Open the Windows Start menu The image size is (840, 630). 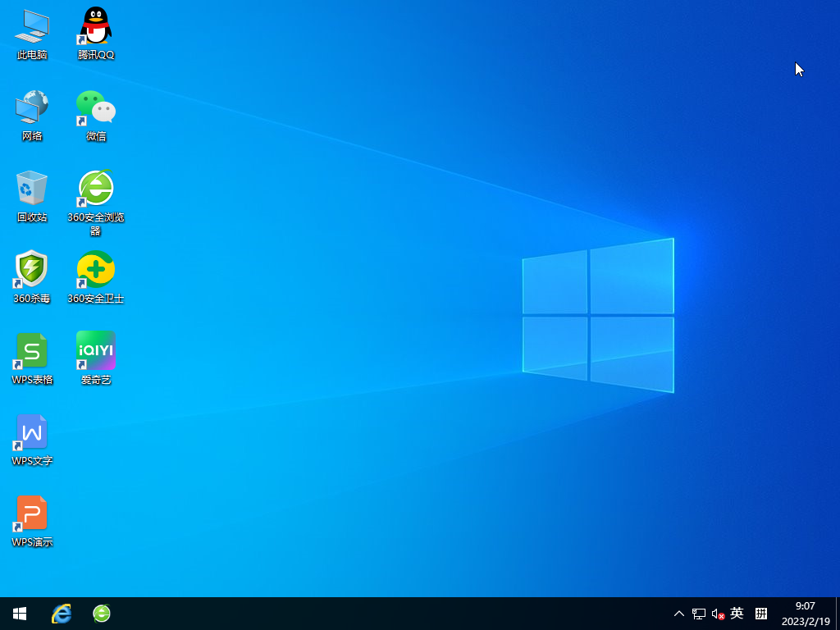(20, 614)
